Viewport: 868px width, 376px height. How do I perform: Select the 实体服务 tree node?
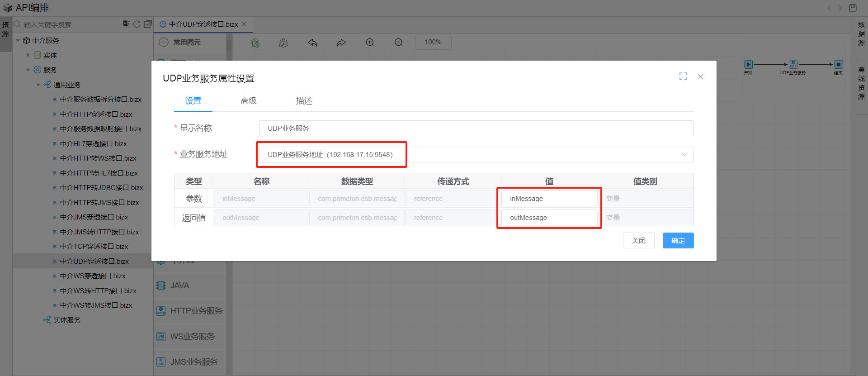pyautogui.click(x=67, y=320)
